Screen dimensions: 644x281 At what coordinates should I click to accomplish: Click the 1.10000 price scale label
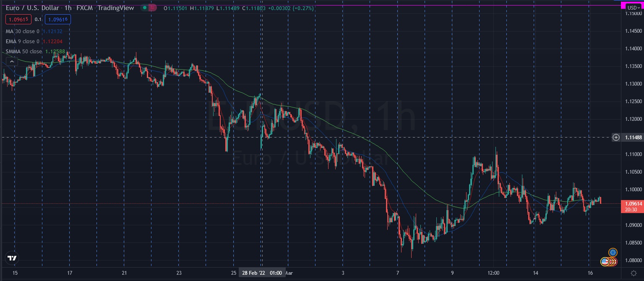[633, 190]
